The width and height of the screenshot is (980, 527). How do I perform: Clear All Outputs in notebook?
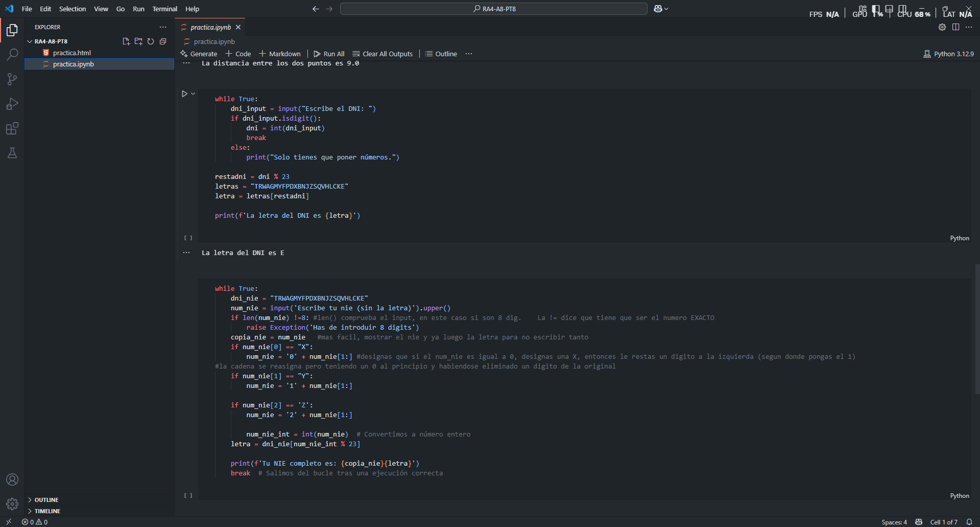383,54
